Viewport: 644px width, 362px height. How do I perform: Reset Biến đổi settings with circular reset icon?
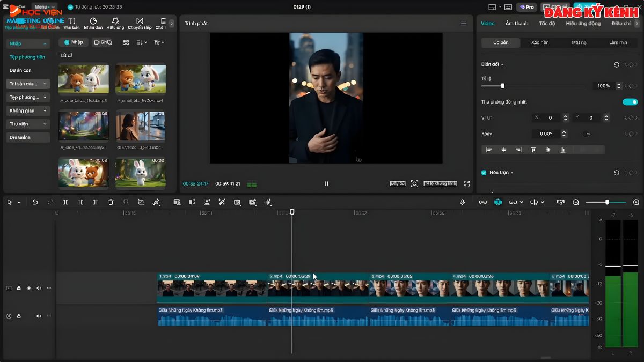pyautogui.click(x=616, y=64)
